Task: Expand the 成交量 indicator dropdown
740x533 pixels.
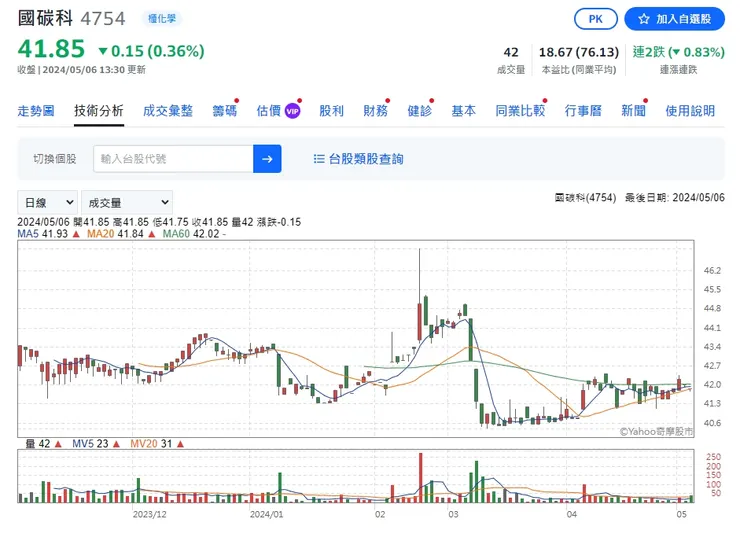Action: 127,203
